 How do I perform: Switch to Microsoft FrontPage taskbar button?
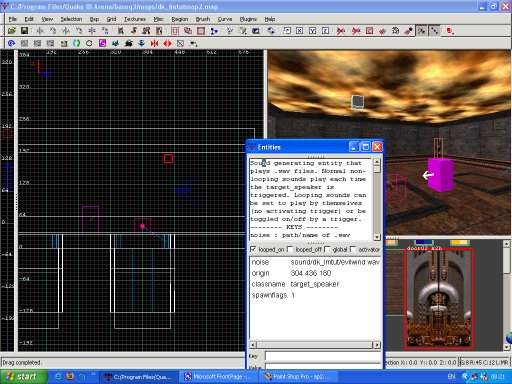tap(219, 377)
